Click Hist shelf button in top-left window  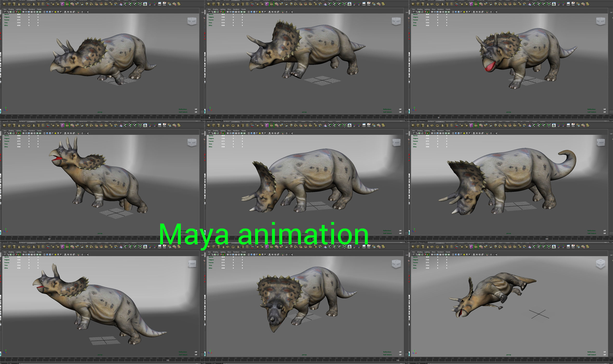pyautogui.click(x=164, y=4)
